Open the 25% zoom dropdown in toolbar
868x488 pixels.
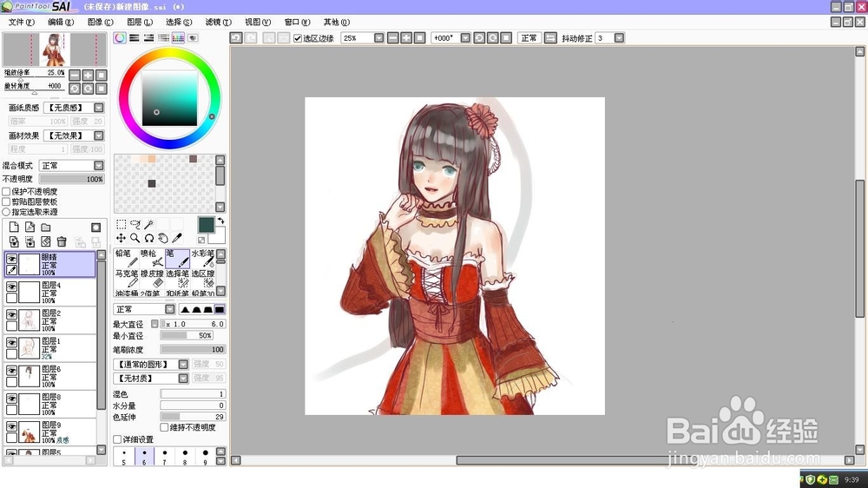378,37
